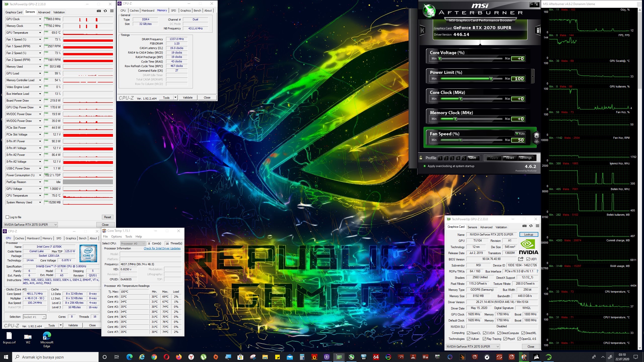Viewport: 644px width, 362px height.
Task: Toggle the Vulkan checkbox
Action: point(468,339)
